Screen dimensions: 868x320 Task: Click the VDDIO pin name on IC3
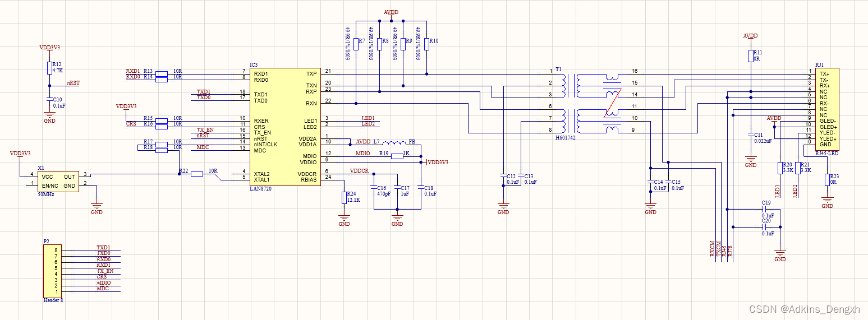click(309, 162)
